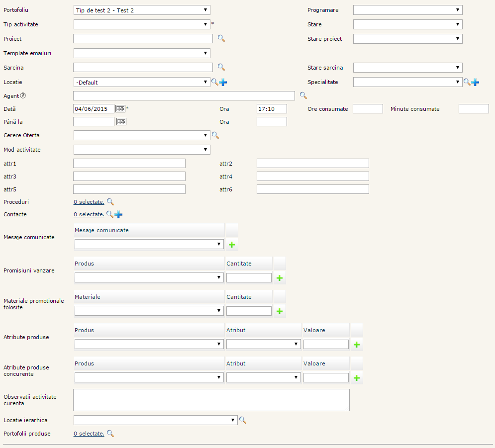Click the search icon beside Locatie ierarhica

(243, 420)
